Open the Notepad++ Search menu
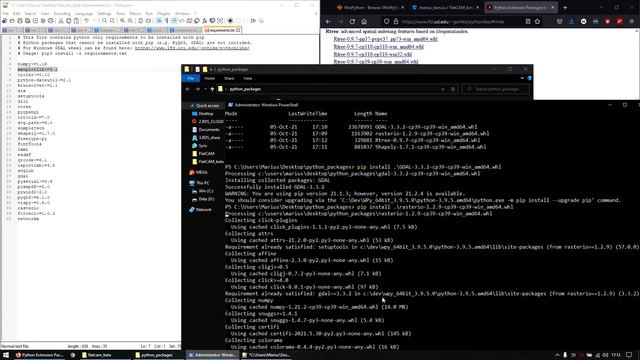The image size is (640, 360). point(30,13)
